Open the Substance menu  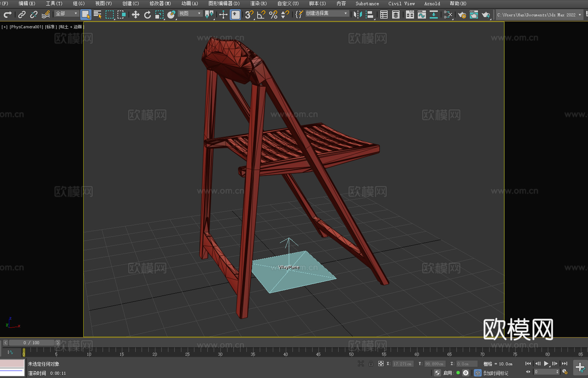pos(367,3)
